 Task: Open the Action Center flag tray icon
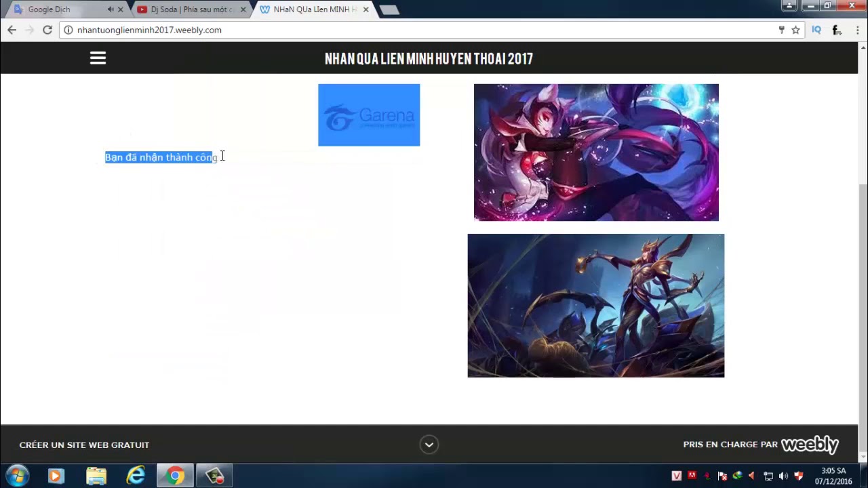pyautogui.click(x=722, y=476)
